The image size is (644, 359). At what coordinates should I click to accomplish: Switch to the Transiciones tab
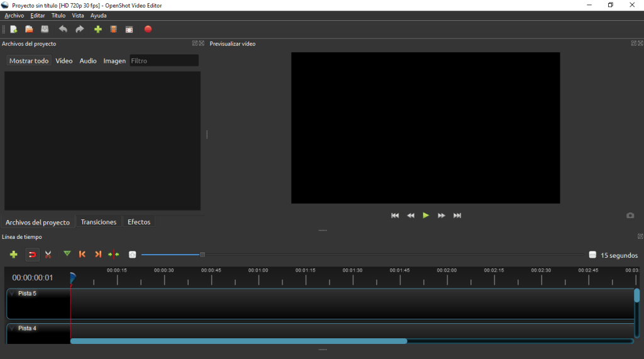98,222
